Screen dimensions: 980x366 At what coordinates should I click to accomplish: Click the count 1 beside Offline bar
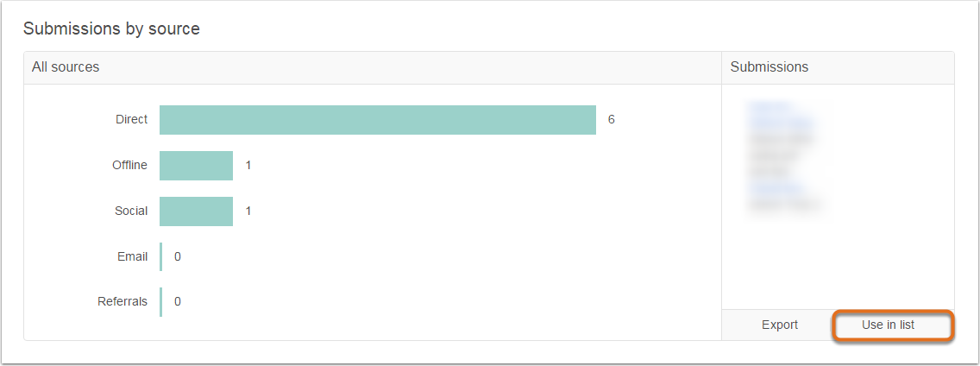[x=248, y=165]
